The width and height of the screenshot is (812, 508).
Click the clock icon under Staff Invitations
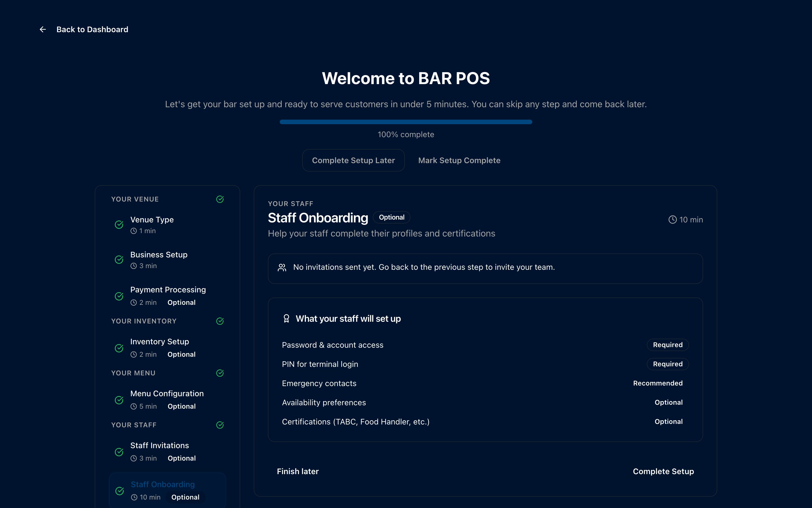(x=134, y=458)
